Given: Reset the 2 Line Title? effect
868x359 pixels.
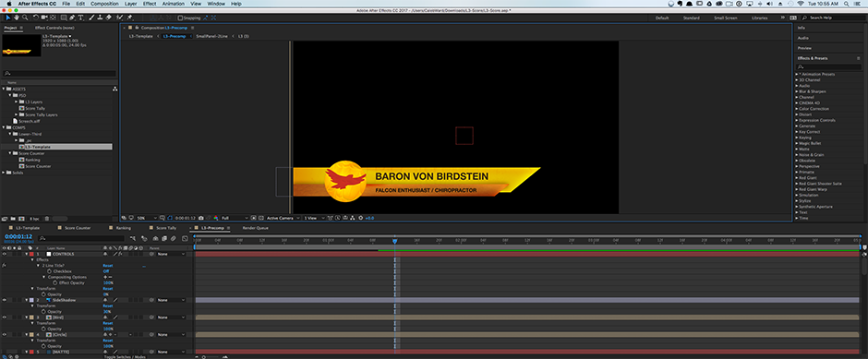Looking at the screenshot, I should 107,266.
